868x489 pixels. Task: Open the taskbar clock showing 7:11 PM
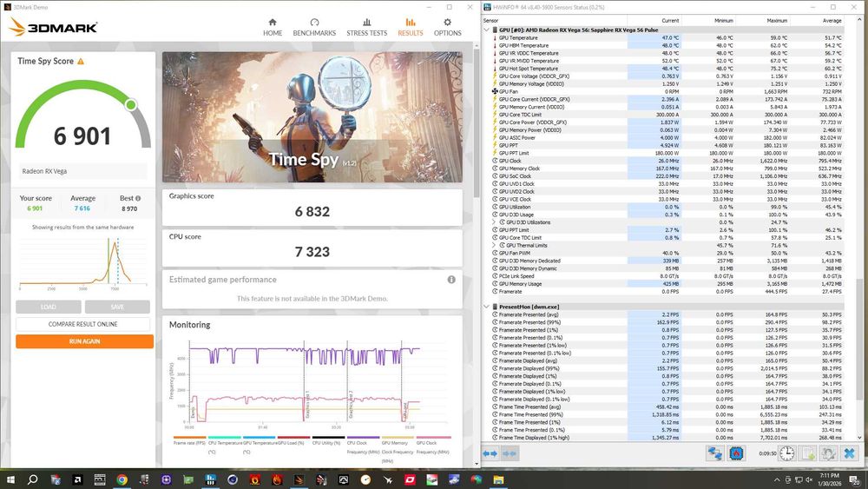829,479
